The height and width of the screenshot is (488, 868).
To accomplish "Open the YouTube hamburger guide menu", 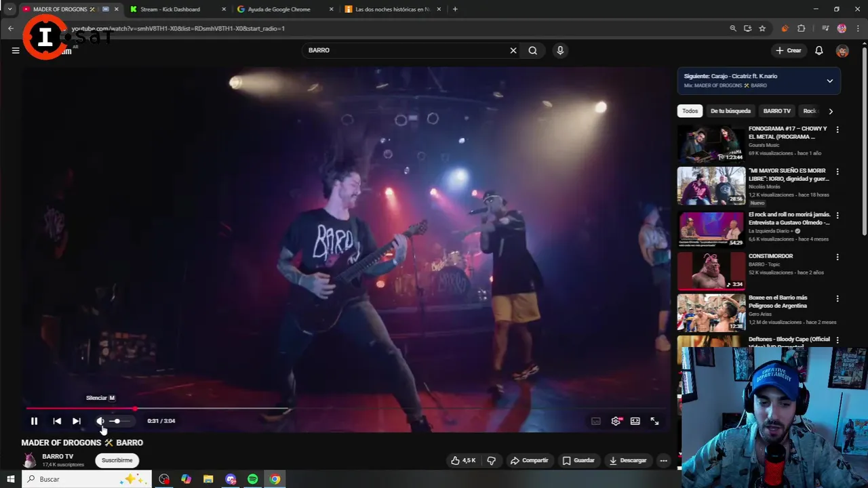I will pos(16,50).
